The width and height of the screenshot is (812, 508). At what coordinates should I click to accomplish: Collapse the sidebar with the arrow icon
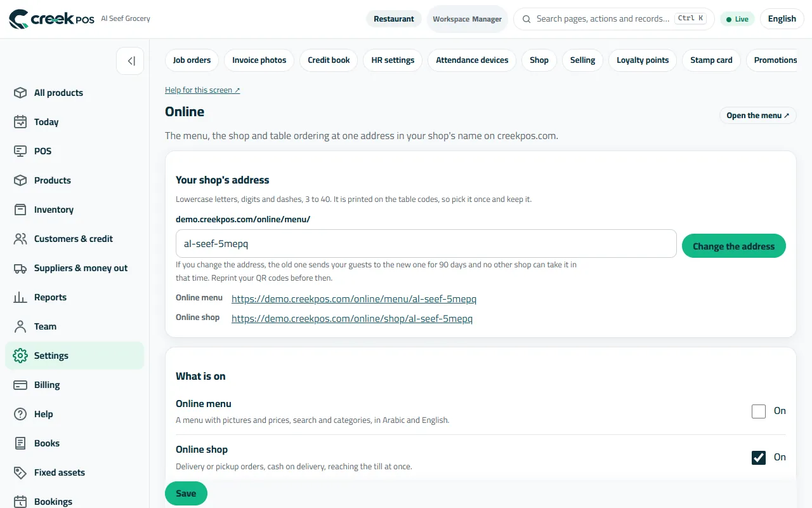(x=130, y=61)
